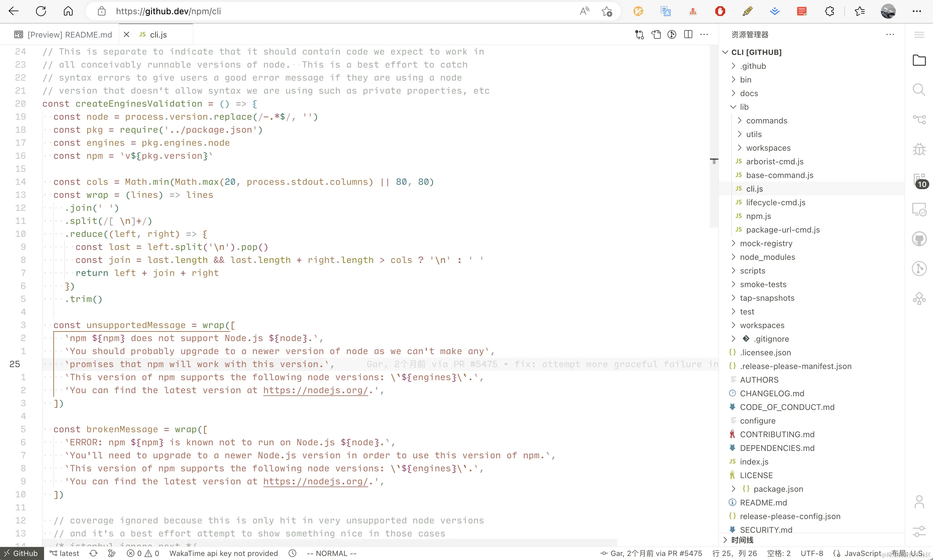This screenshot has height=560, width=933.
Task: Open the Accounts icon in activity bar
Action: pos(919,502)
